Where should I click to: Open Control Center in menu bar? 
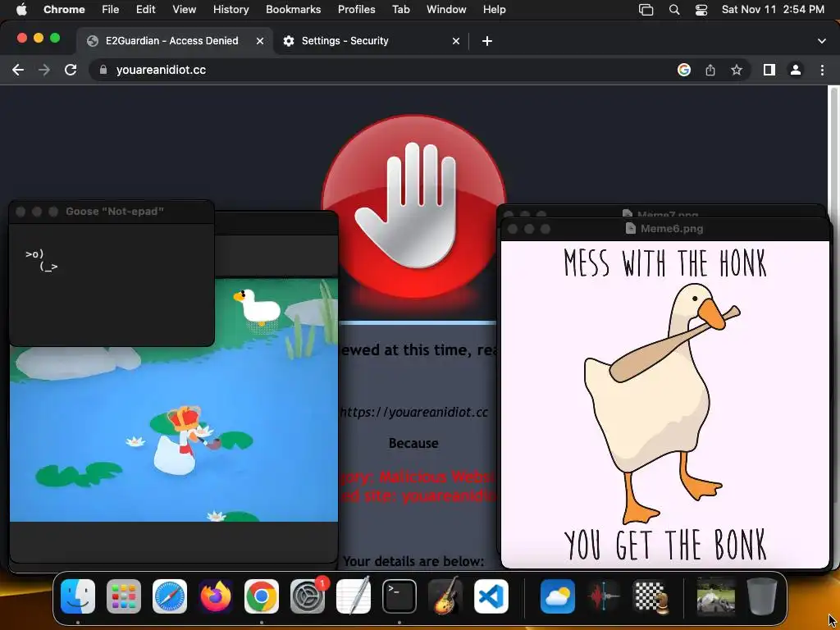click(x=701, y=10)
